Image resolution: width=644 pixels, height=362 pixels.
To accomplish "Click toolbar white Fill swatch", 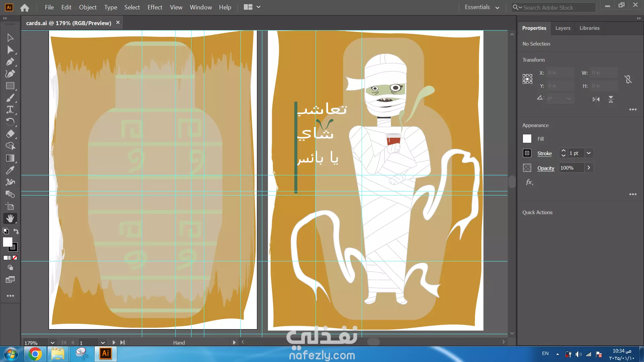I will point(8,242).
